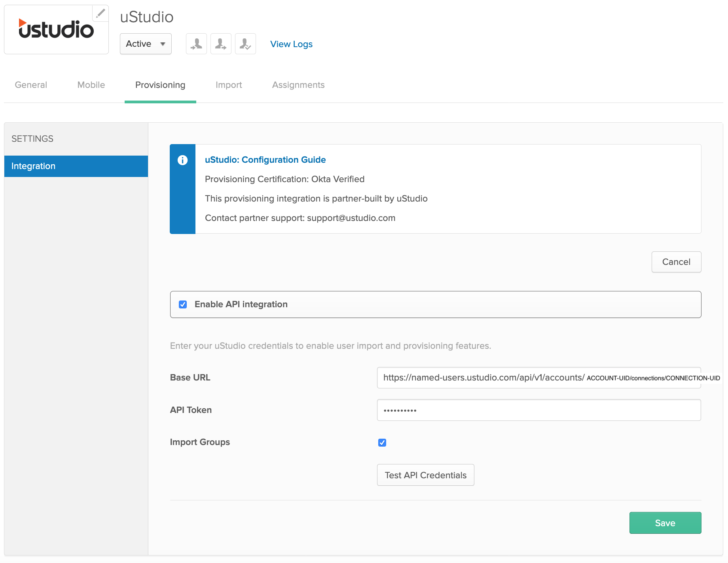Screen dimensions: 728x563
Task: Click the uStudio app title
Action: 147,17
